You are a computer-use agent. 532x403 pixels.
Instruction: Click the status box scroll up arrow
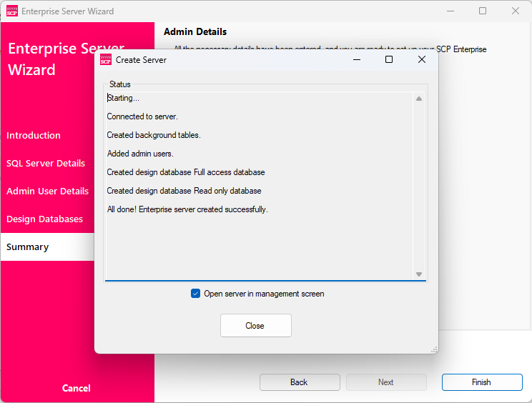[x=419, y=99]
